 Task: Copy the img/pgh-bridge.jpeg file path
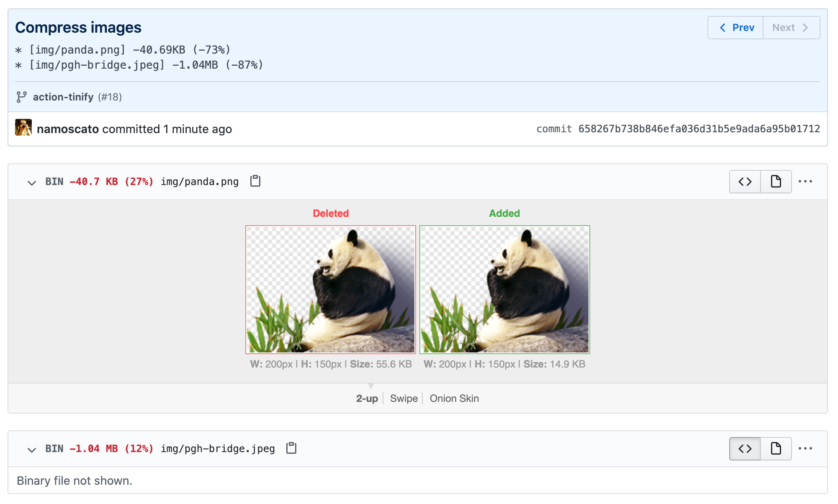click(x=291, y=448)
